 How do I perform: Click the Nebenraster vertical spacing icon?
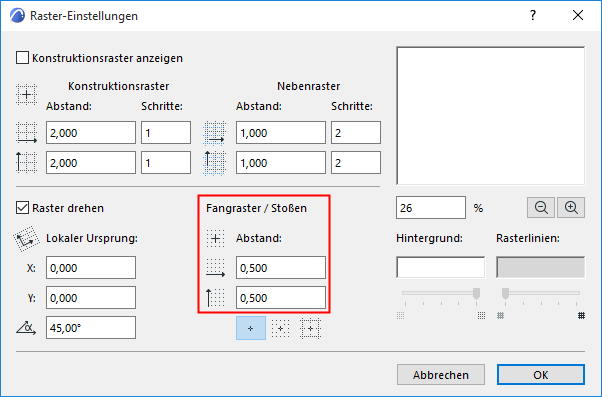click(x=214, y=163)
